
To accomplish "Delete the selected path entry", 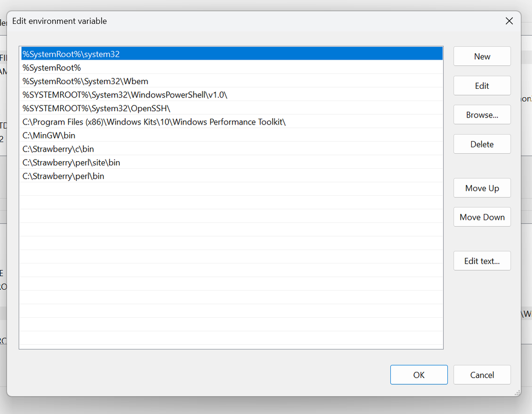I will point(482,144).
